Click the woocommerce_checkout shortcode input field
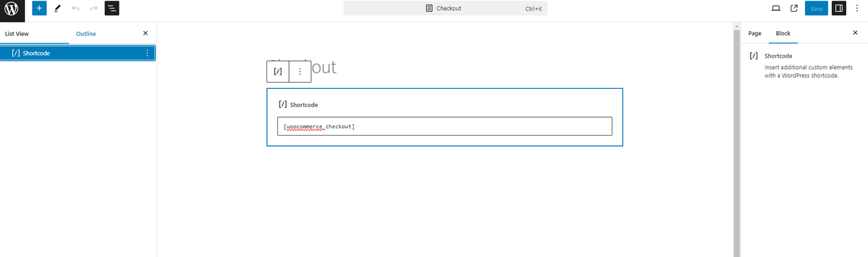The image size is (868, 257). pos(445,126)
